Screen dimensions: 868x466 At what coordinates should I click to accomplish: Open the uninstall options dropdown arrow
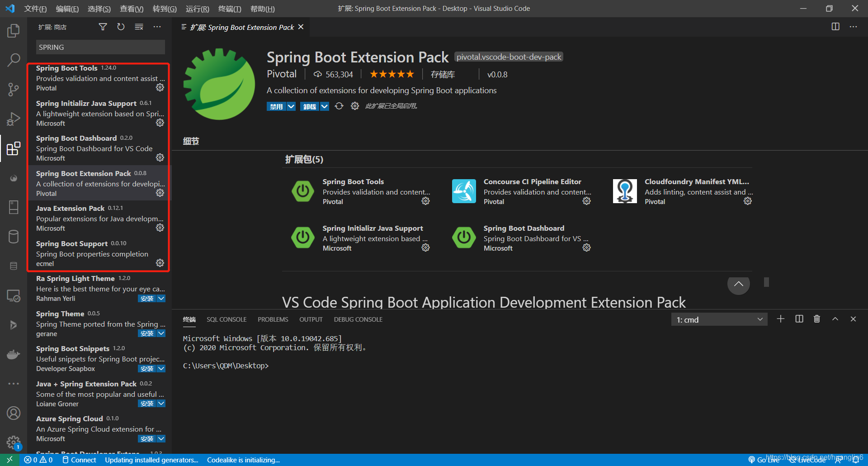coord(325,106)
